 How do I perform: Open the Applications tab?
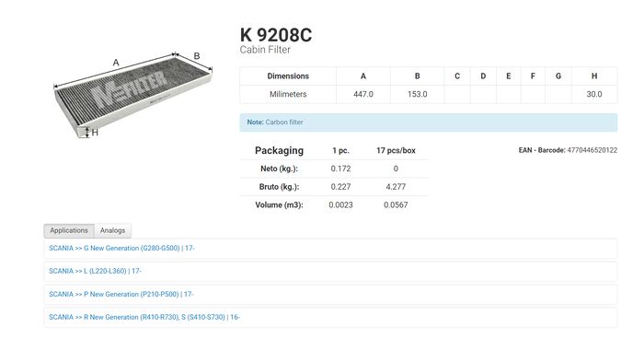[x=69, y=230]
